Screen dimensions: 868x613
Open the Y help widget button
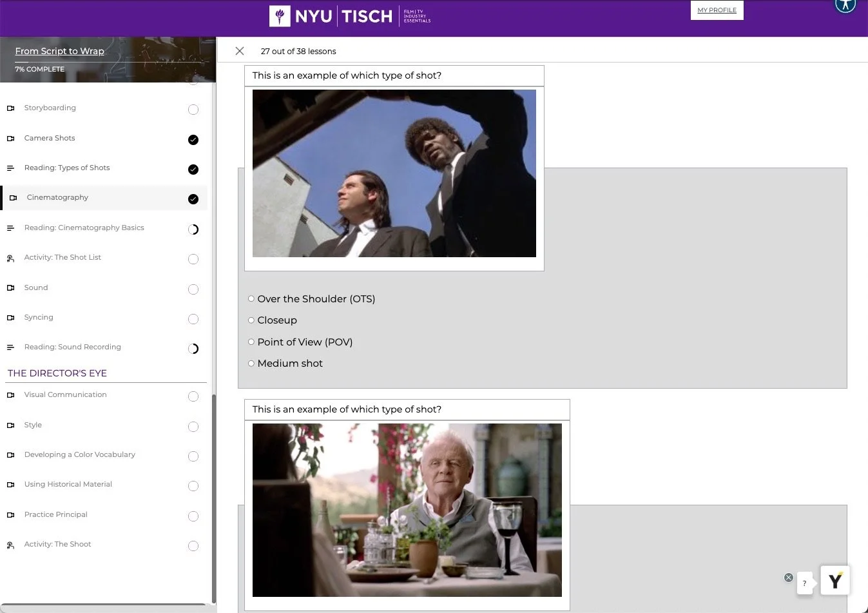835,581
